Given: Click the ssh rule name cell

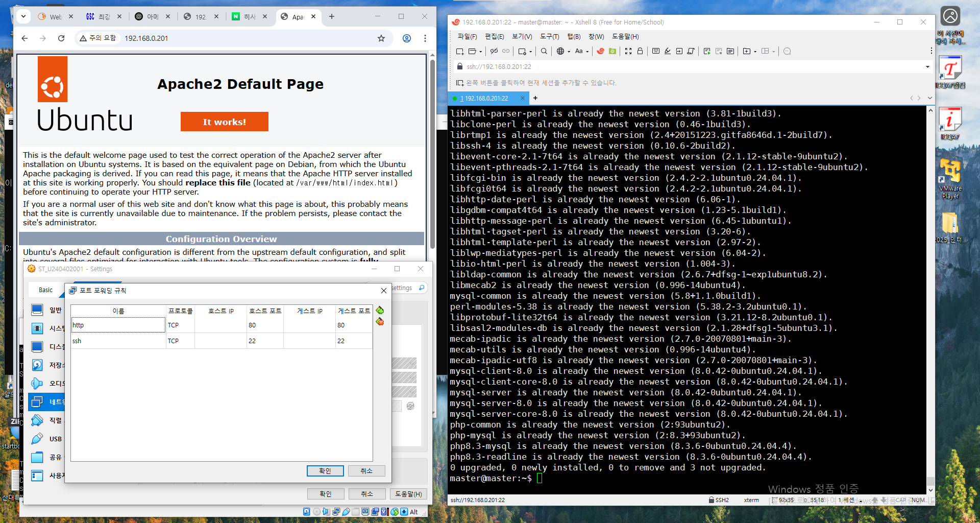Looking at the screenshot, I should pyautogui.click(x=118, y=341).
